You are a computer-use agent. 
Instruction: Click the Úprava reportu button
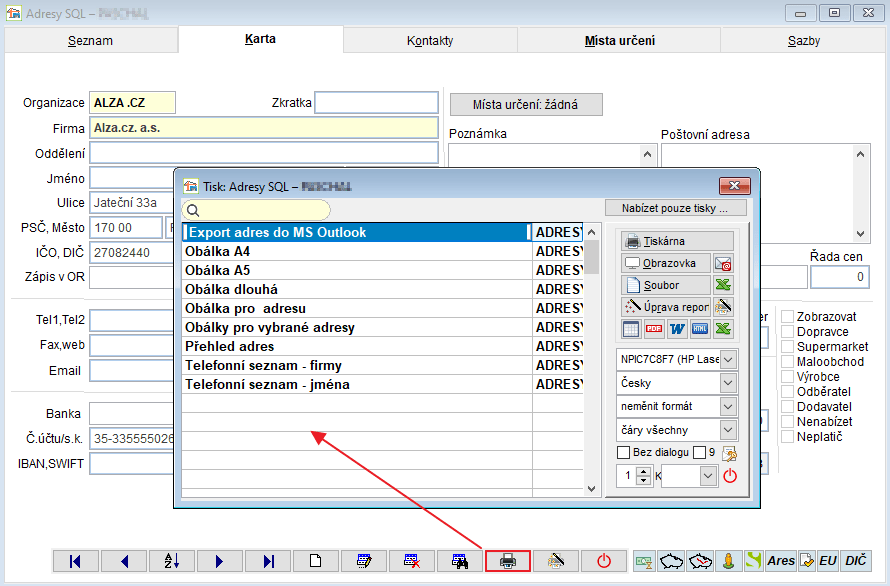666,307
